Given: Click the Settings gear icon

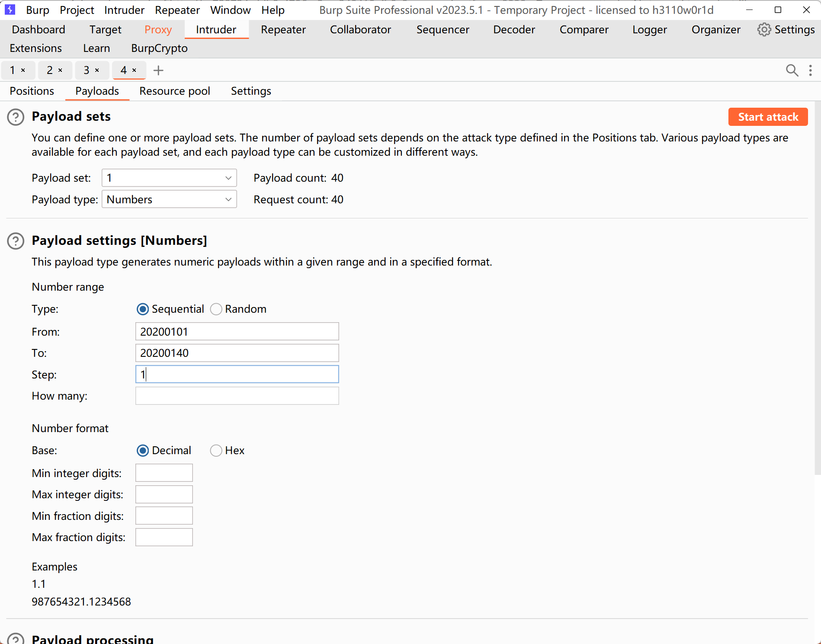Looking at the screenshot, I should point(764,29).
